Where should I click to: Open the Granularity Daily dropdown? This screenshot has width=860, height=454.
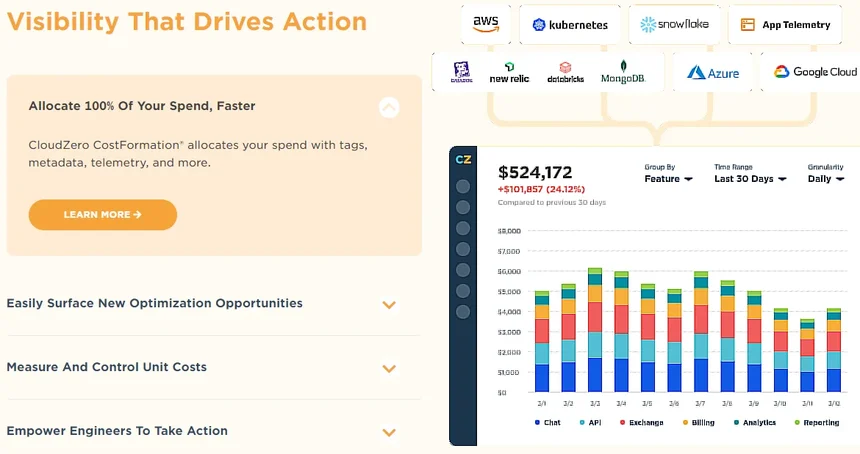click(825, 179)
